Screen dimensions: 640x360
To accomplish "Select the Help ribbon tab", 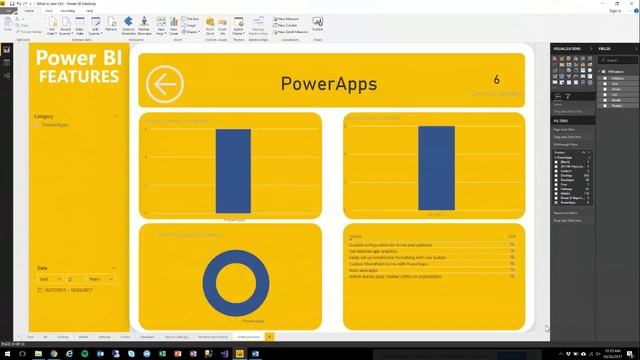I will coord(89,11).
